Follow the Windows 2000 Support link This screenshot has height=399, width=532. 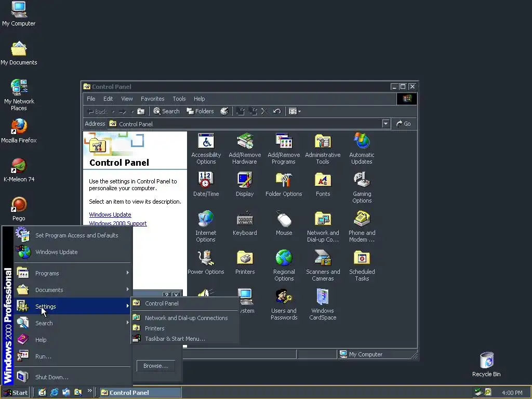pyautogui.click(x=118, y=223)
